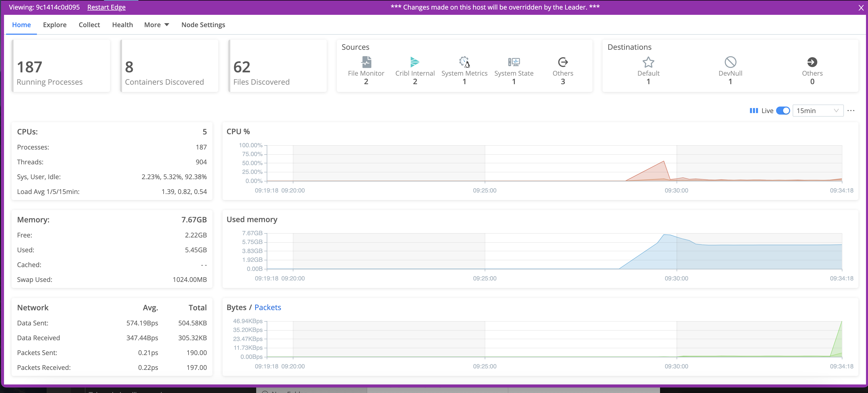Open the 187 Running Processes card
The image size is (868, 393).
coord(61,66)
